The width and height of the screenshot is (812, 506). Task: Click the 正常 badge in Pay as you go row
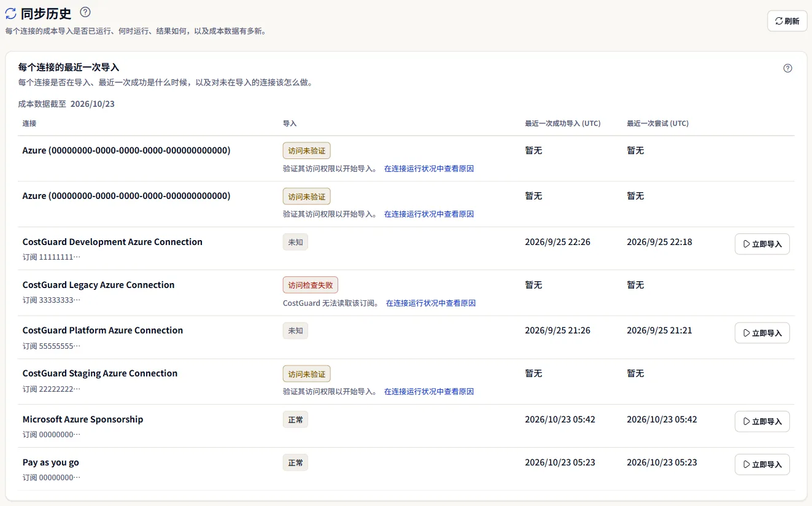click(x=295, y=462)
